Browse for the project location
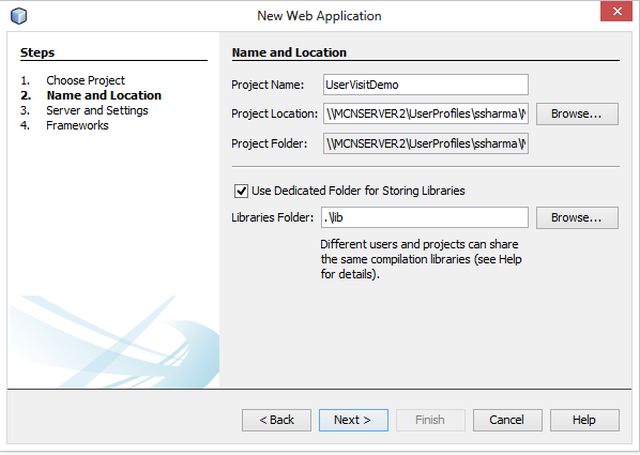The image size is (640, 455). coord(584,114)
